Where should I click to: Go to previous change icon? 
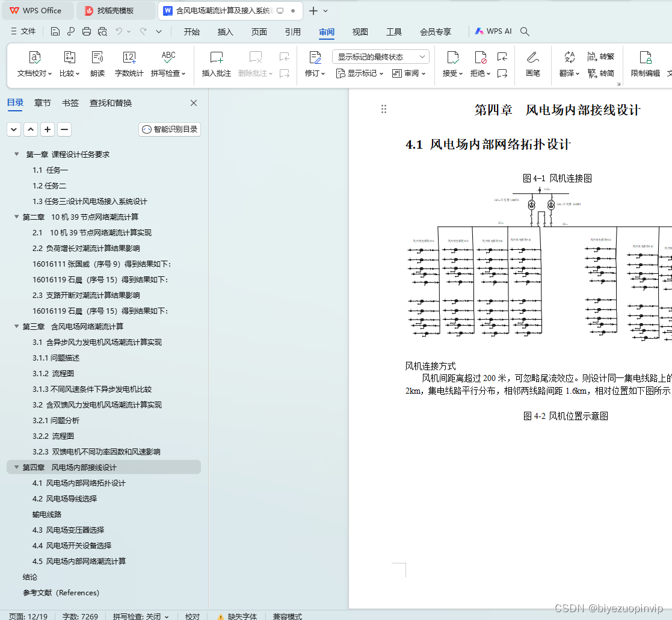pos(502,57)
